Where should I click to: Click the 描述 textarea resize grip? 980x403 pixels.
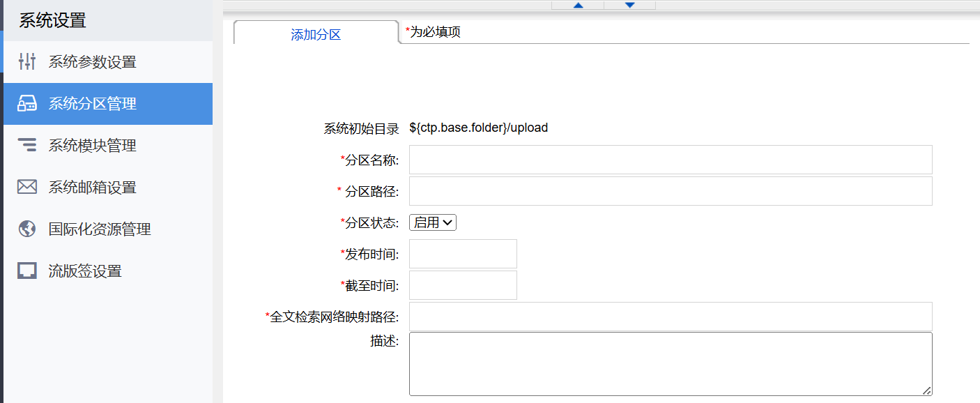coord(927,391)
